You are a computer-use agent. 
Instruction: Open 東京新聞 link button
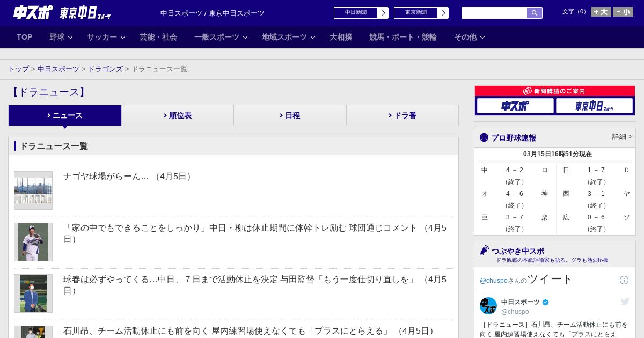(416, 13)
